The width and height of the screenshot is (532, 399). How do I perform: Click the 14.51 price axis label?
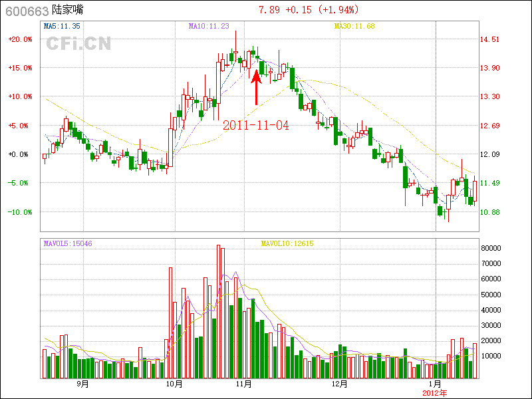(x=490, y=39)
